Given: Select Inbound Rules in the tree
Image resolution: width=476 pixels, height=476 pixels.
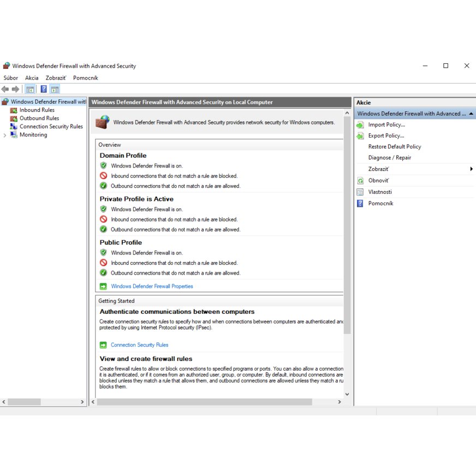Looking at the screenshot, I should tap(37, 110).
